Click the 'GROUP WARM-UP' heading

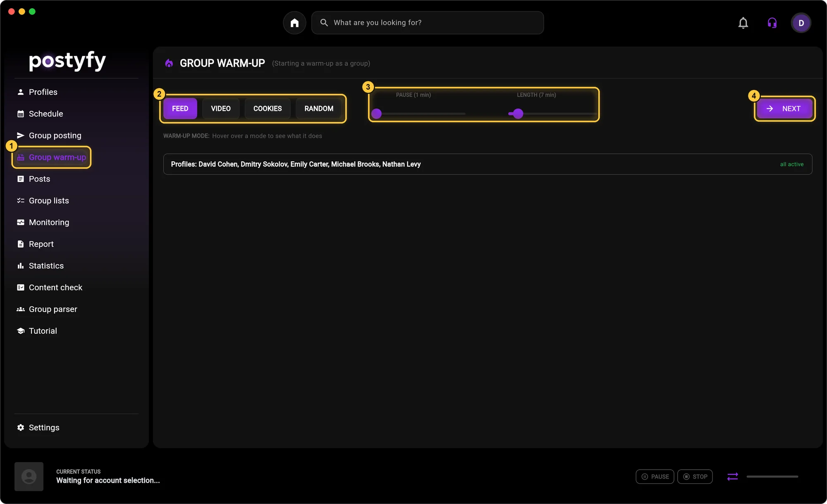222,63
